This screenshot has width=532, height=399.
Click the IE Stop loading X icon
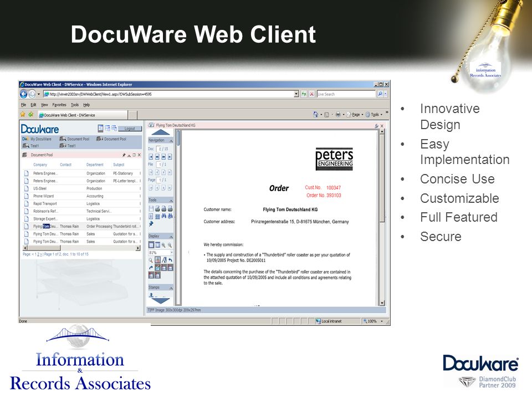312,94
